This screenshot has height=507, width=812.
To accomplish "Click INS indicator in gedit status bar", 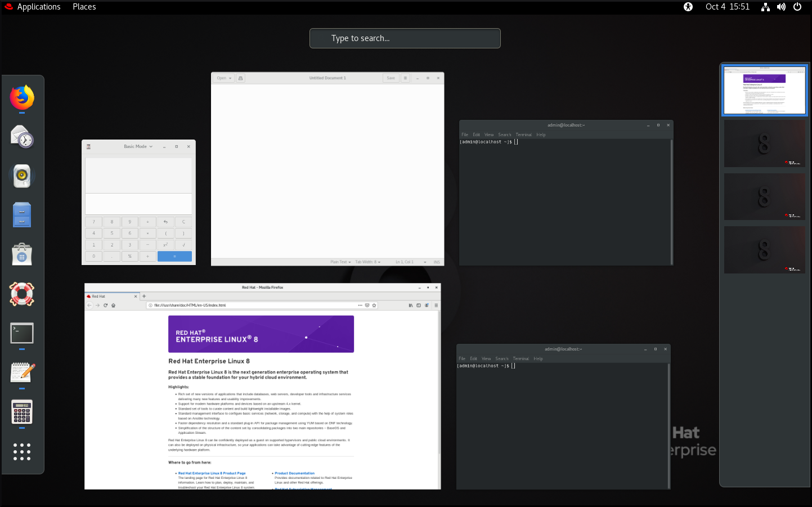I will 437,262.
